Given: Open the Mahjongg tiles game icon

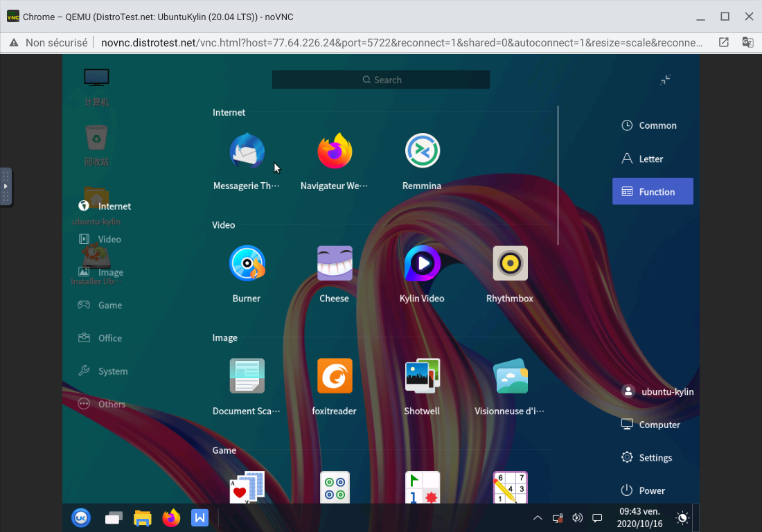Looking at the screenshot, I should click(x=335, y=487).
